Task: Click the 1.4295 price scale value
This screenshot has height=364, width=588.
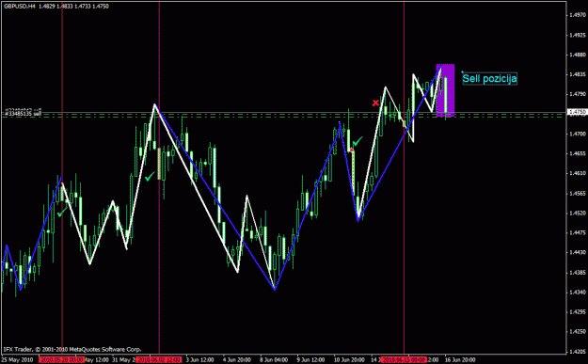Action: point(578,312)
